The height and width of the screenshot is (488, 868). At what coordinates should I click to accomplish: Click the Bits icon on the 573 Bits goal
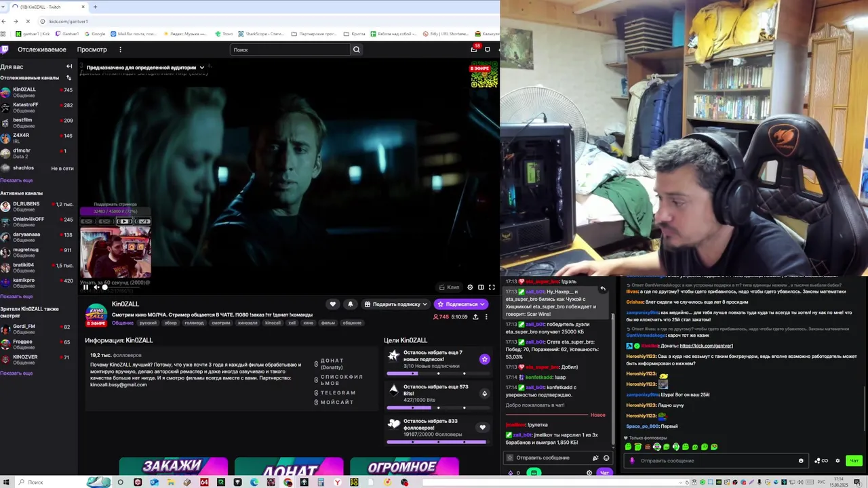click(484, 393)
